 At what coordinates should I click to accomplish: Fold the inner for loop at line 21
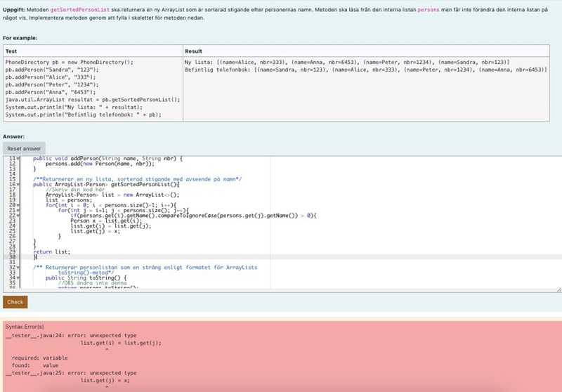[x=18, y=210]
